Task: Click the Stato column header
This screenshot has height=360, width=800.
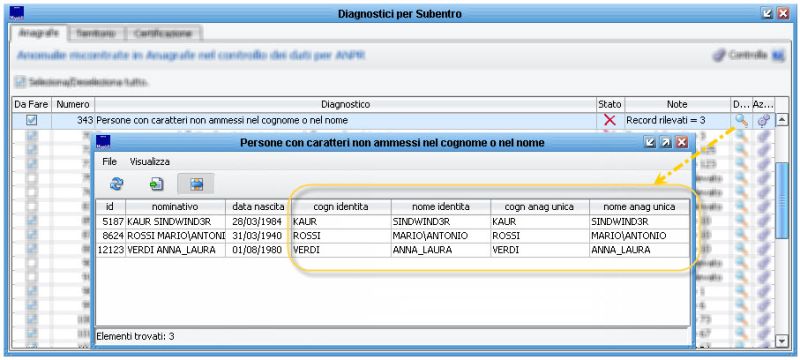Action: pos(610,105)
